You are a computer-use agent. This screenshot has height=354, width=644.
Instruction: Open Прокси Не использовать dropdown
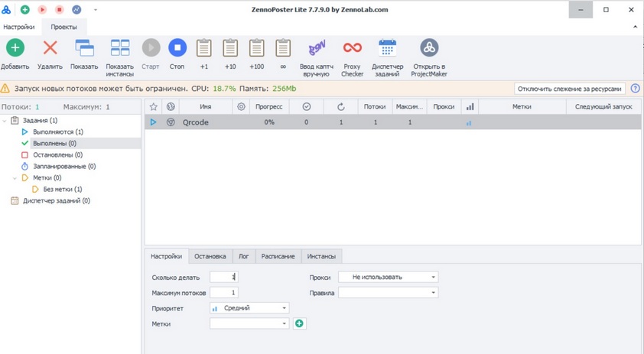point(388,277)
